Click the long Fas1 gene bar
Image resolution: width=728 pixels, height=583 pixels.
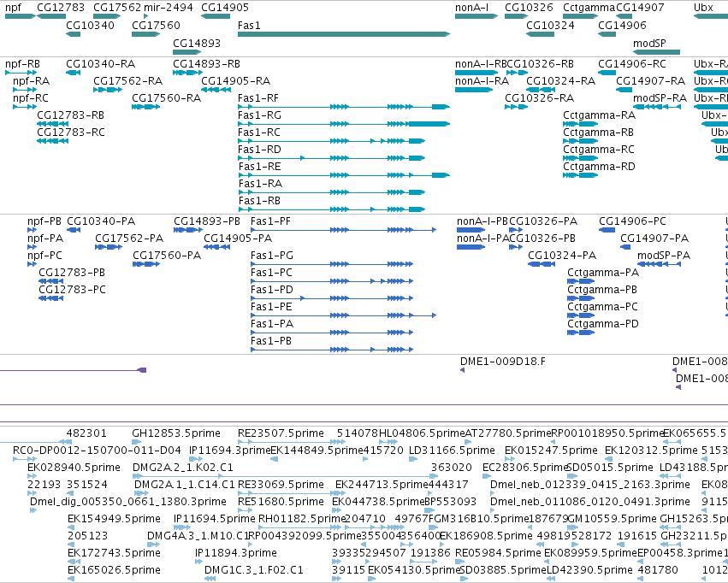coord(344,34)
